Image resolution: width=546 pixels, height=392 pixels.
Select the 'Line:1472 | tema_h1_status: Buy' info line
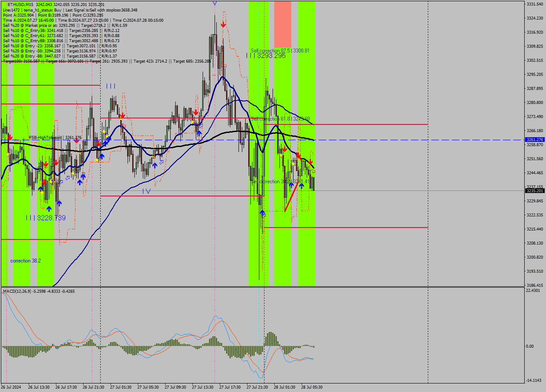(x=70, y=10)
